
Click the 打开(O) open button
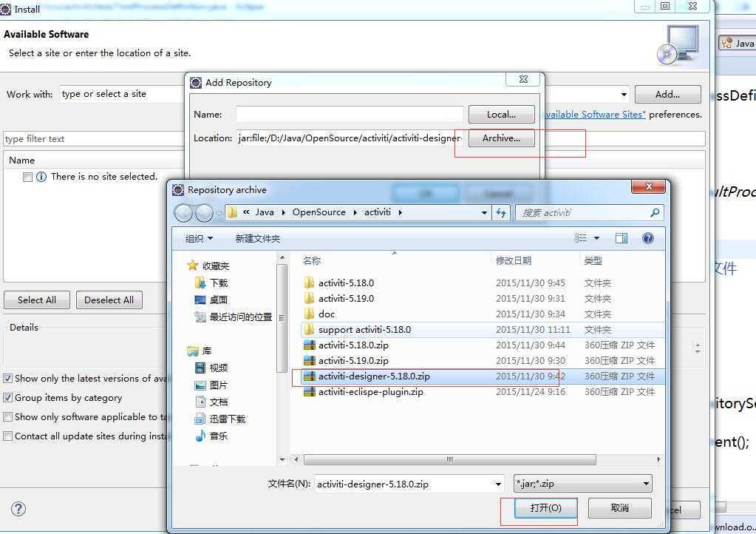pyautogui.click(x=546, y=508)
